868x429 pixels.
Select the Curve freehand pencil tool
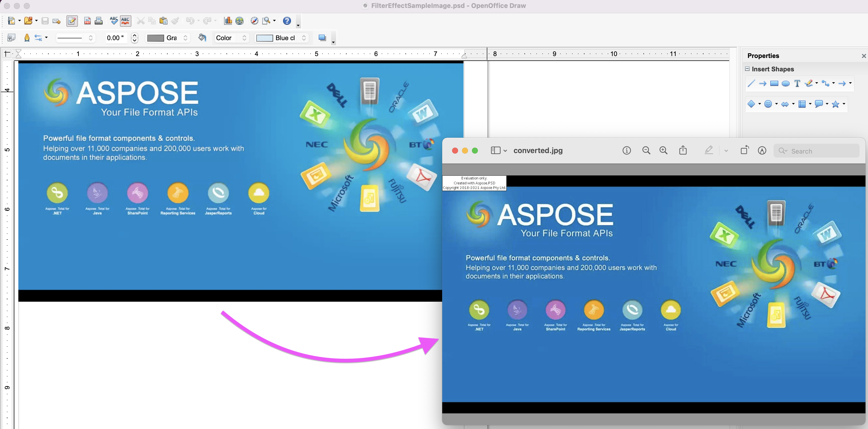(x=809, y=83)
